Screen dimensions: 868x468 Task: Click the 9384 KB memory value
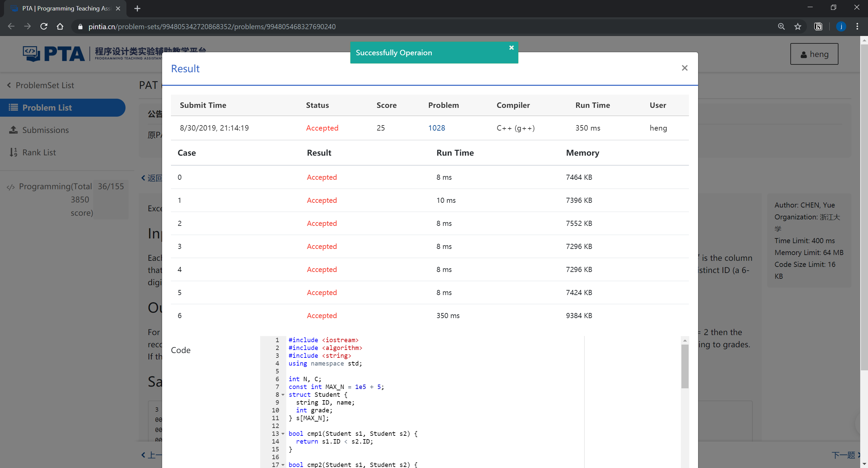point(579,315)
